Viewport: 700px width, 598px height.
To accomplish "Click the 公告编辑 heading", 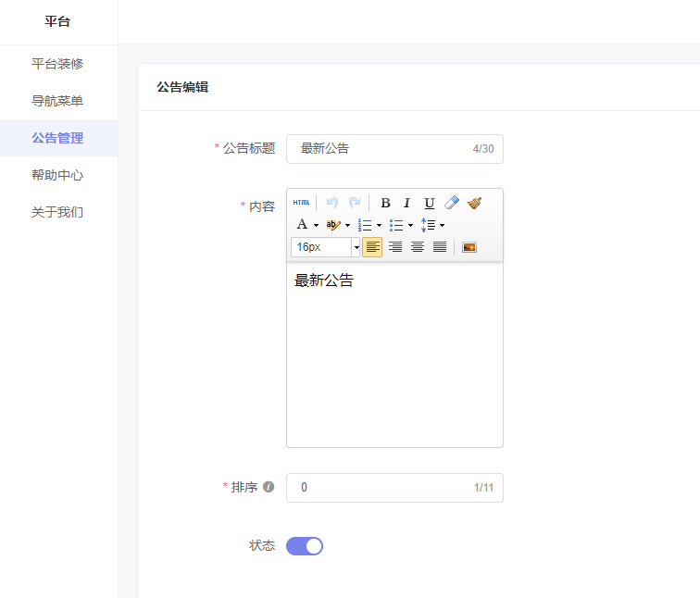I will pos(182,87).
